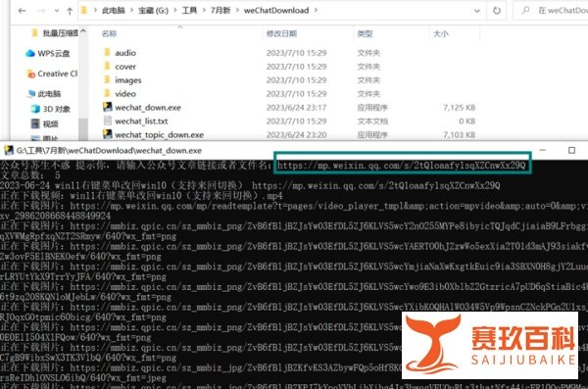Maximize the wechat_down.exe console window
This screenshot has width=588, height=389.
tap(571, 150)
